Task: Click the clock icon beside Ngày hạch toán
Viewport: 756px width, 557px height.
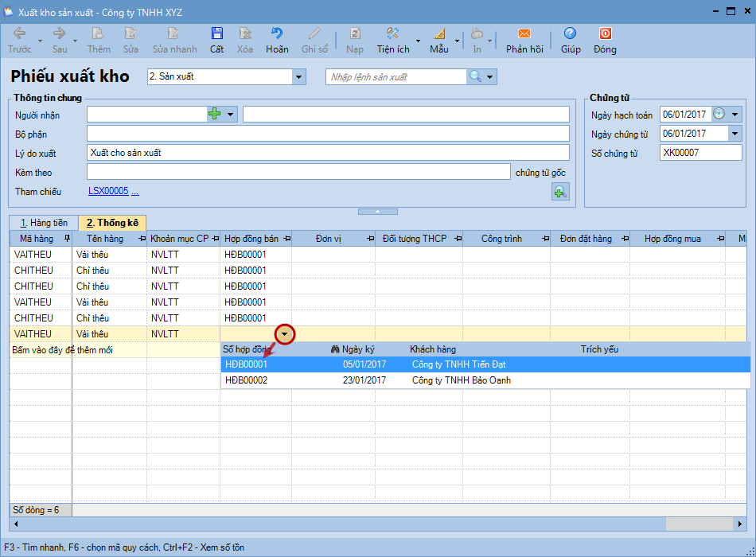Action: [x=719, y=115]
